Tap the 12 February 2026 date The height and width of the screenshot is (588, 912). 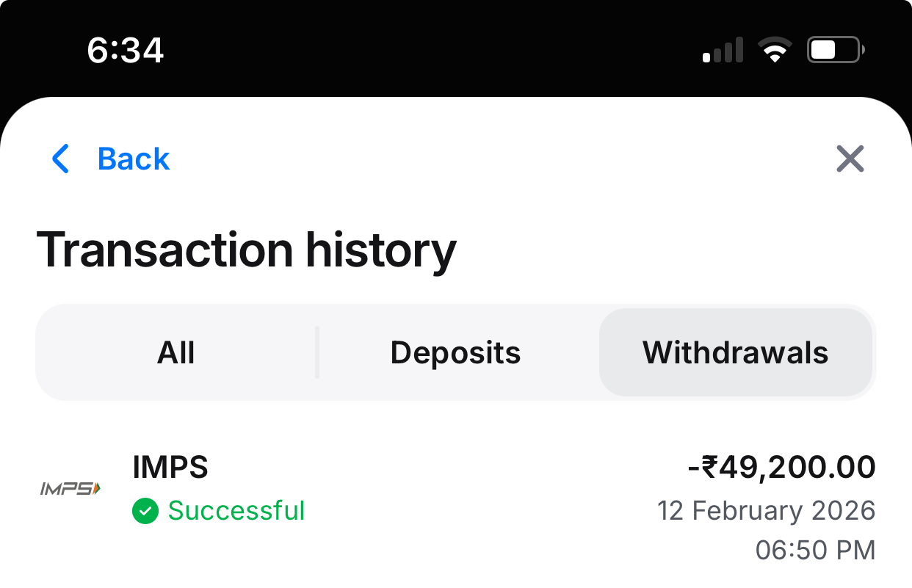766,511
